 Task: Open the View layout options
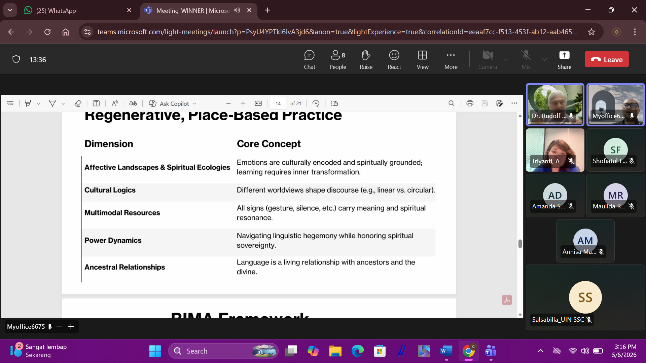click(422, 59)
